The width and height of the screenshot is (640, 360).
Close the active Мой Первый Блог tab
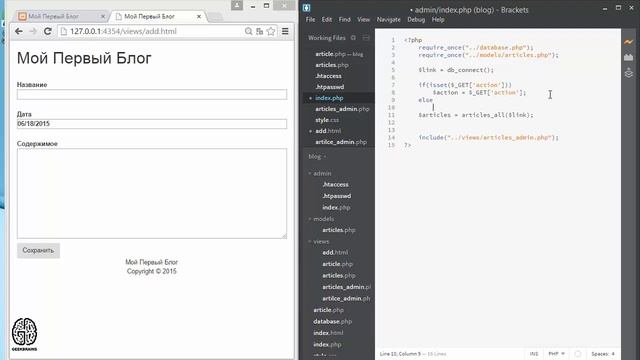(x=199, y=16)
